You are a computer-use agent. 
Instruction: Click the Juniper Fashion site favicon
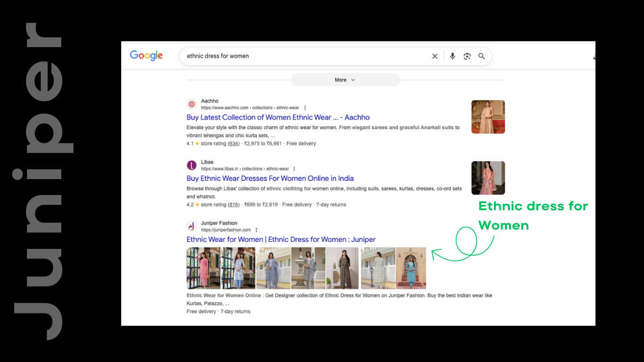[191, 226]
